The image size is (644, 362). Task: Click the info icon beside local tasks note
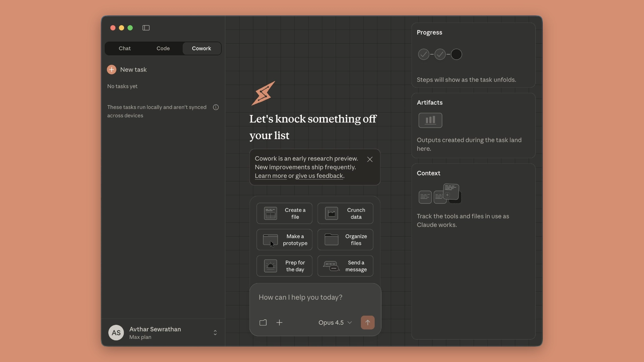pos(216,107)
